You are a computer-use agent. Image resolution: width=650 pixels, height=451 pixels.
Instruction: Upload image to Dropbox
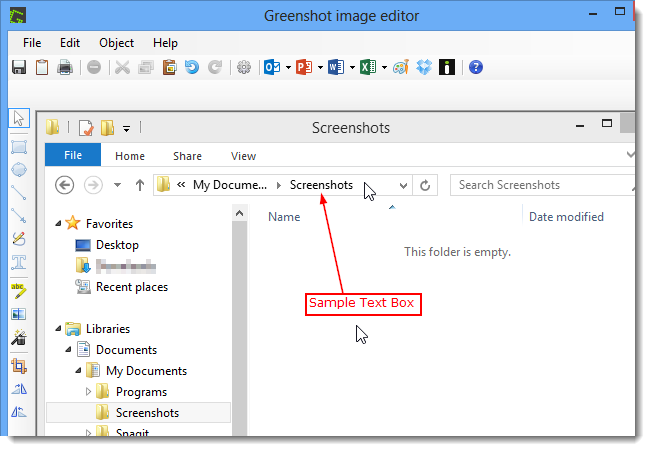point(424,67)
